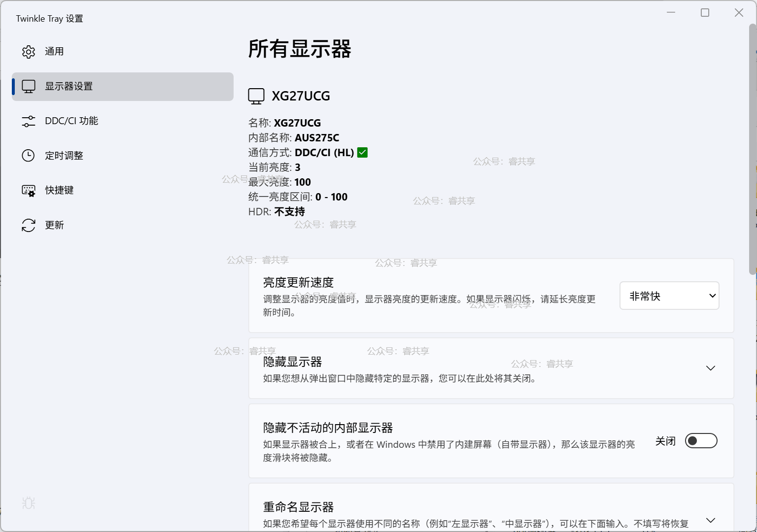
Task: Click the monitor icon beside 显示器设置
Action: tap(29, 87)
